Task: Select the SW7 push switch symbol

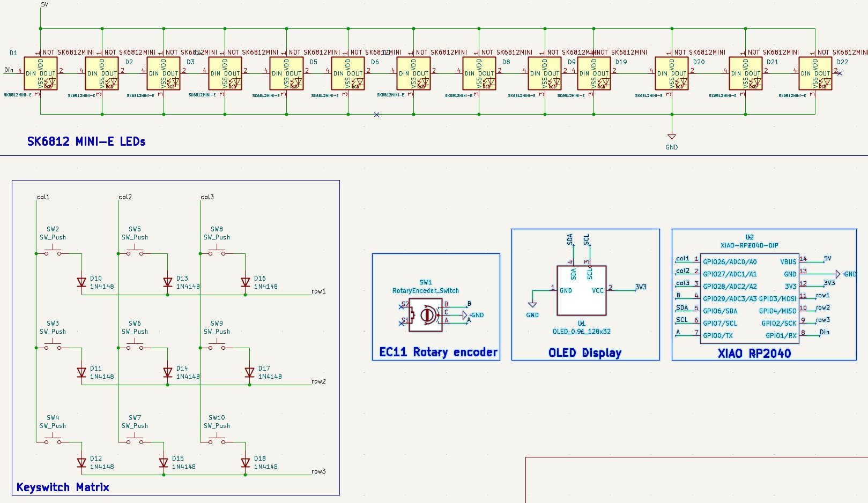Action: pos(135,440)
